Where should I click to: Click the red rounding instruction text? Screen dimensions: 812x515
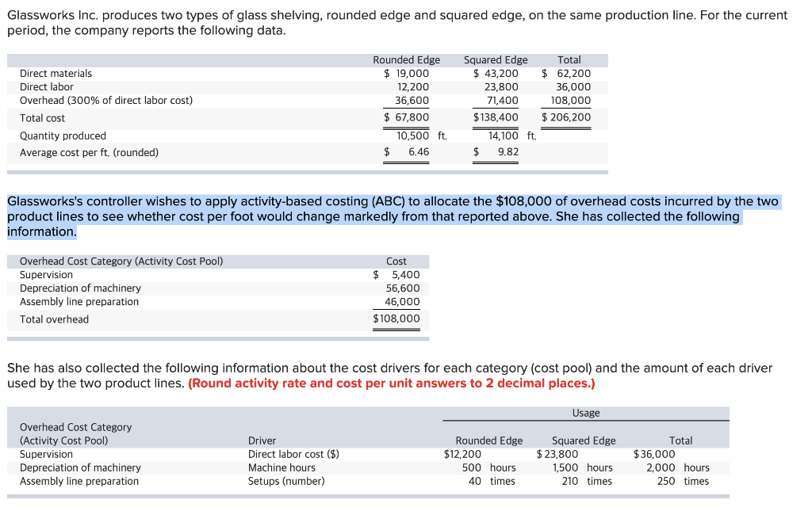pyautogui.click(x=392, y=383)
